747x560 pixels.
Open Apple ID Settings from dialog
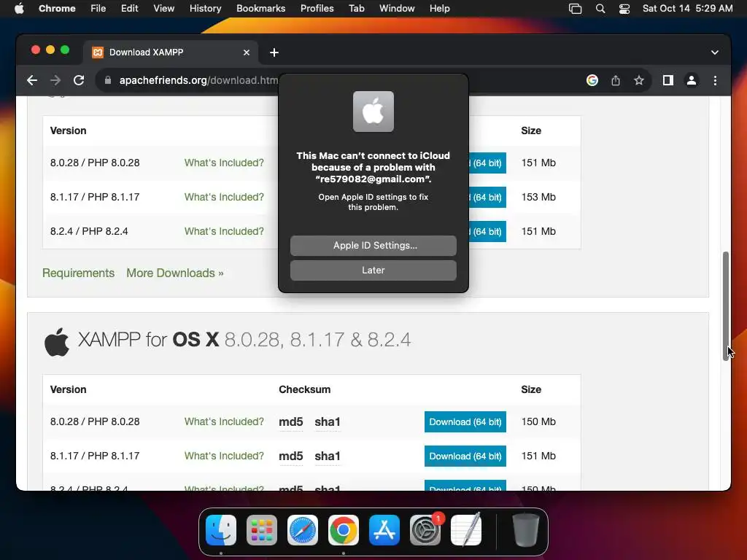point(373,245)
